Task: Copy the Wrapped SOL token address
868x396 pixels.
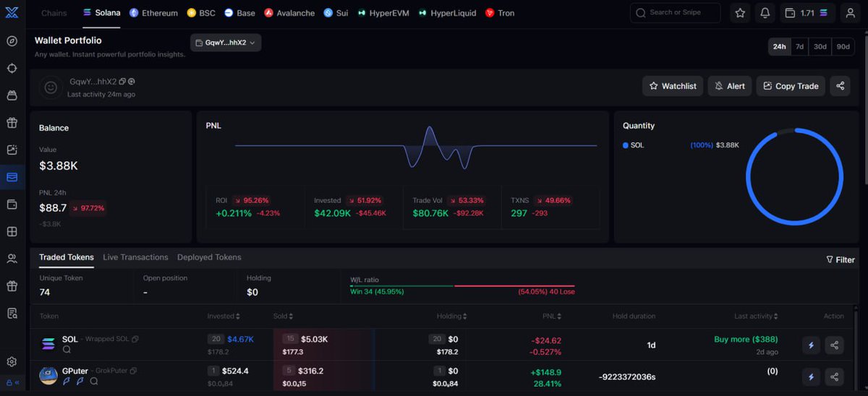Action: click(x=135, y=339)
